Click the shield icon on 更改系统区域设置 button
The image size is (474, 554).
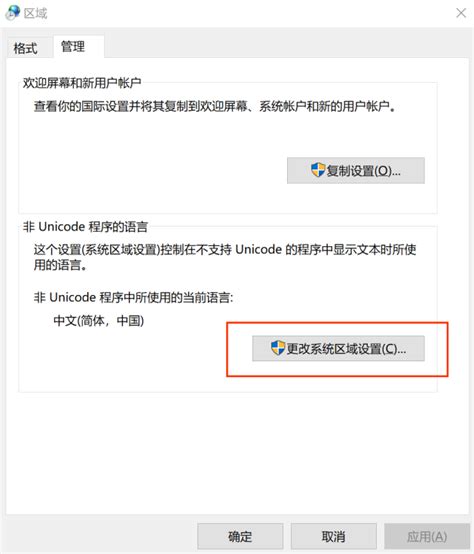click(278, 348)
